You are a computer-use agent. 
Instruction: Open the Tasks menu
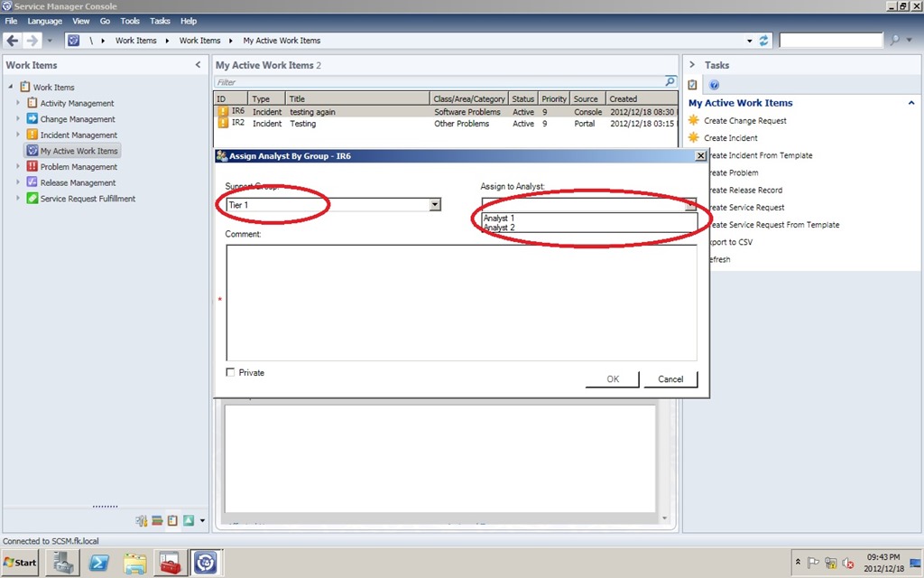coord(160,21)
